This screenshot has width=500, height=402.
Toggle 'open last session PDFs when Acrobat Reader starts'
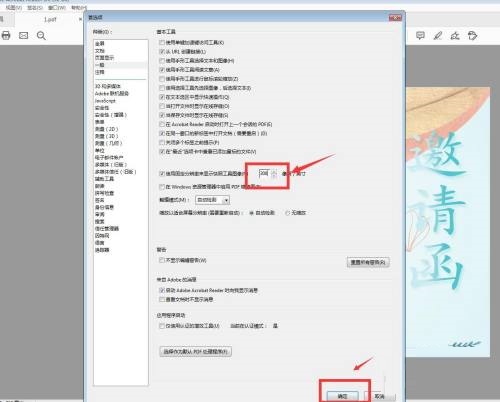pos(162,124)
